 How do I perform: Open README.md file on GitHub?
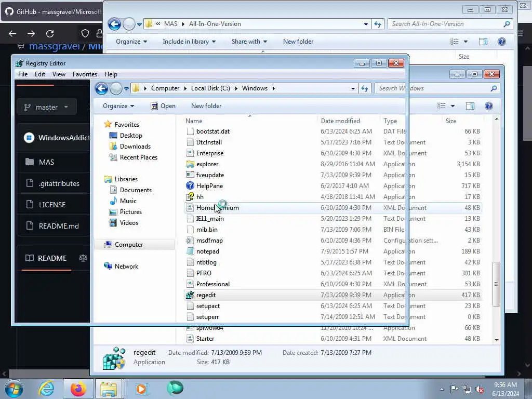(59, 226)
